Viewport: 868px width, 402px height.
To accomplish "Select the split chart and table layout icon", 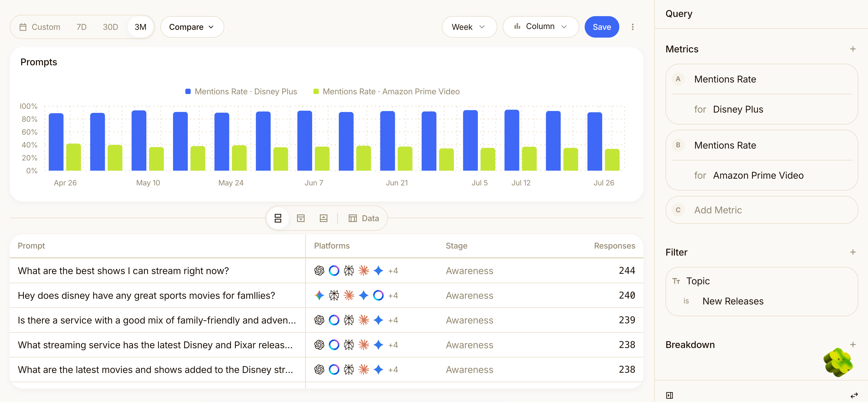I will click(278, 218).
